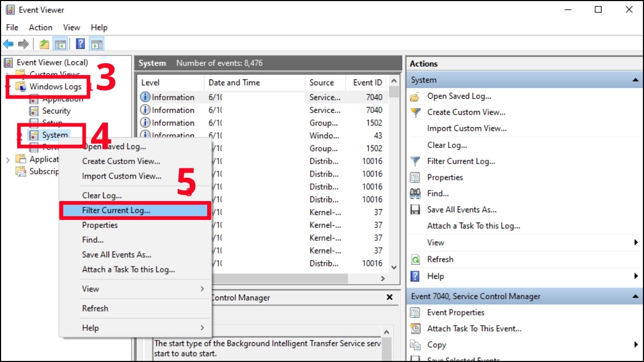Choose Clear Log in context menu

pyautogui.click(x=102, y=196)
